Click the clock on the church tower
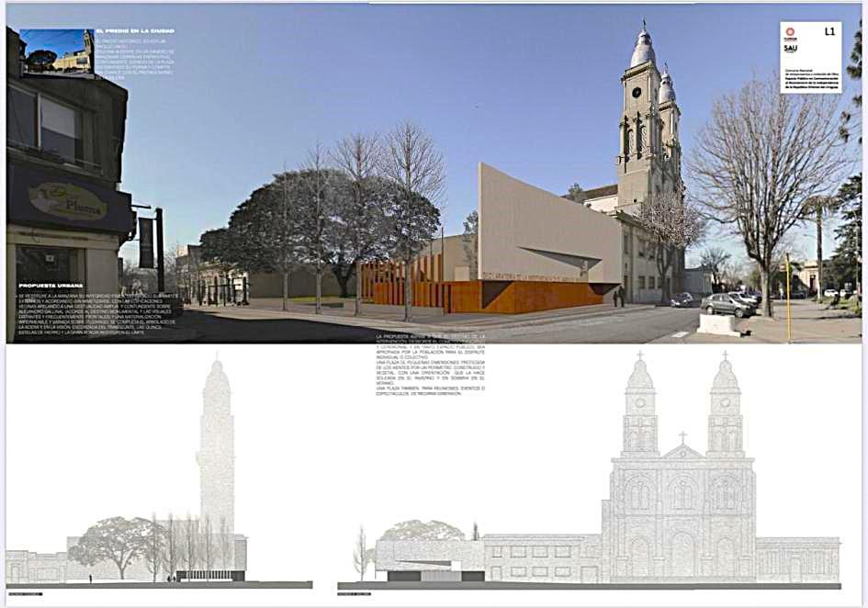This screenshot has width=868, height=608. coord(636,93)
